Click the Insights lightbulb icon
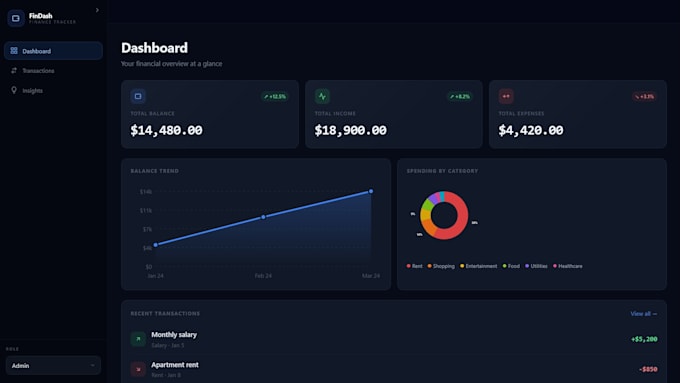 click(14, 90)
